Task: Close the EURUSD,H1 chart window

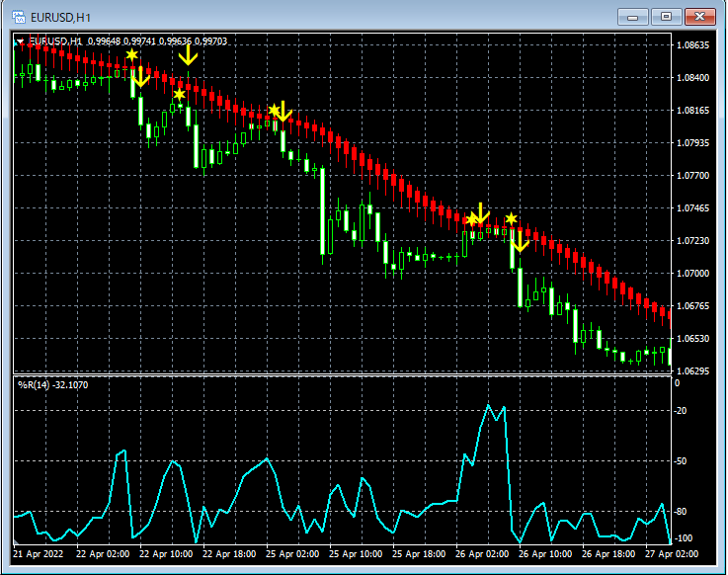Action: click(x=700, y=17)
